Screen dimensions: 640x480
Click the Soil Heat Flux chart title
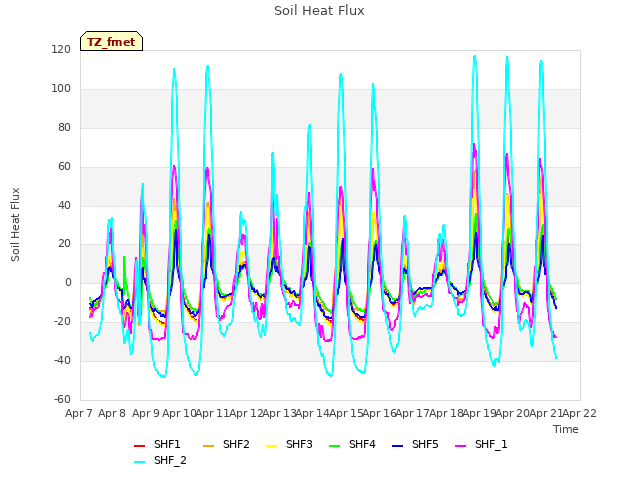point(319,11)
